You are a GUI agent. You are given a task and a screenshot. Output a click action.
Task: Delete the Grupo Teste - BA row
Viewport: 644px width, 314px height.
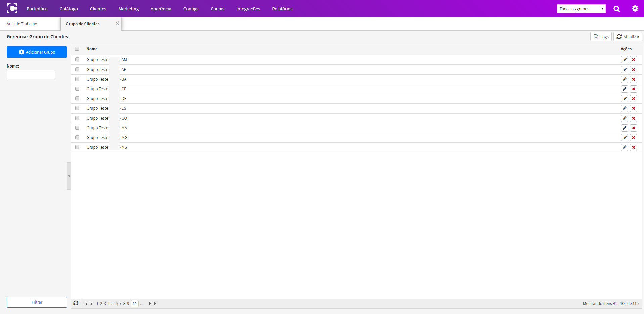pos(634,79)
